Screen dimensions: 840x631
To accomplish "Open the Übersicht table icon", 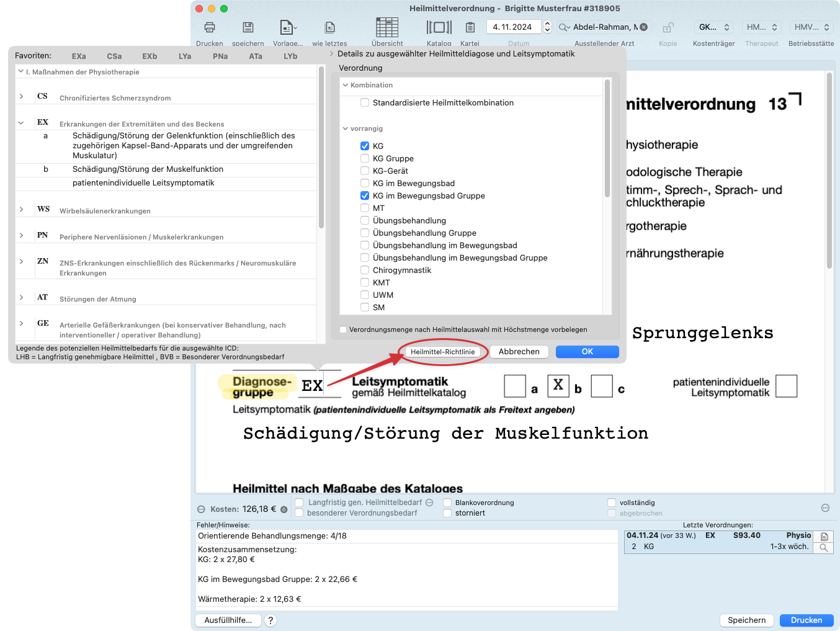I will point(387,27).
